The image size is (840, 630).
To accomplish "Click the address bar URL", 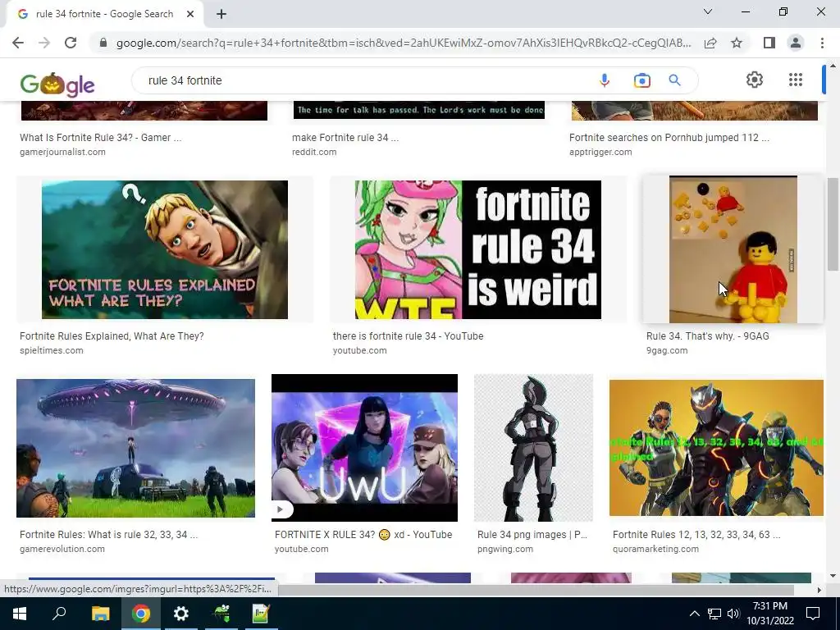I will coord(404,43).
